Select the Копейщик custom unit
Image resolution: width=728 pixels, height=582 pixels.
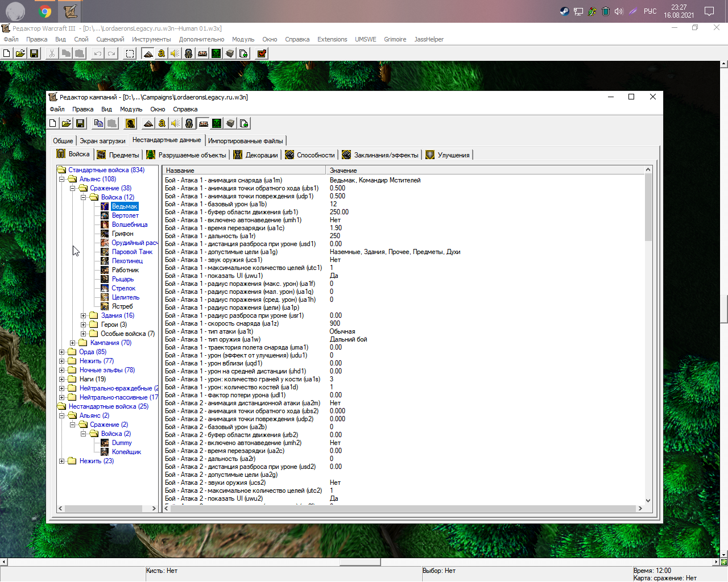pyautogui.click(x=126, y=452)
